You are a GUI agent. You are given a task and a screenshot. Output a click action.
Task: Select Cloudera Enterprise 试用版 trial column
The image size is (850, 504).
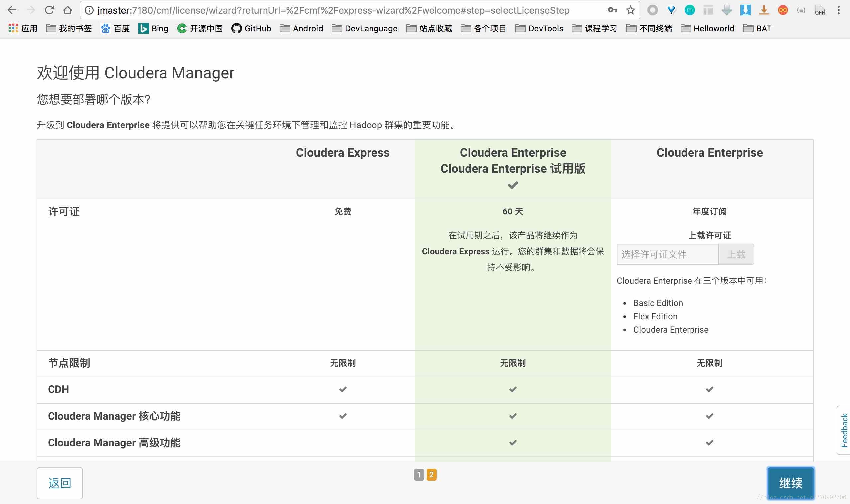click(x=512, y=168)
